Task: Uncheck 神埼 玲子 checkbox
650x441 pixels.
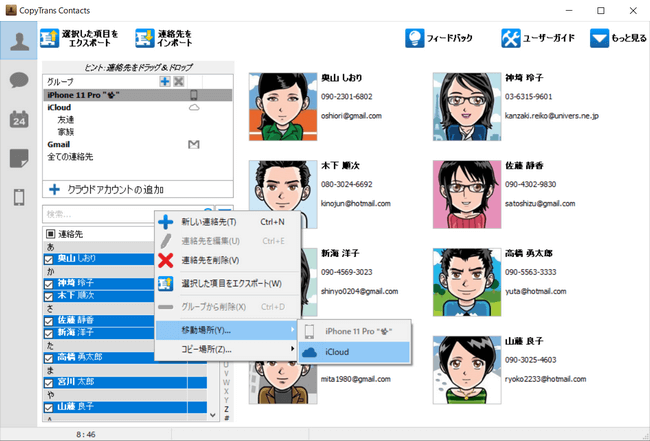Action: point(49,284)
